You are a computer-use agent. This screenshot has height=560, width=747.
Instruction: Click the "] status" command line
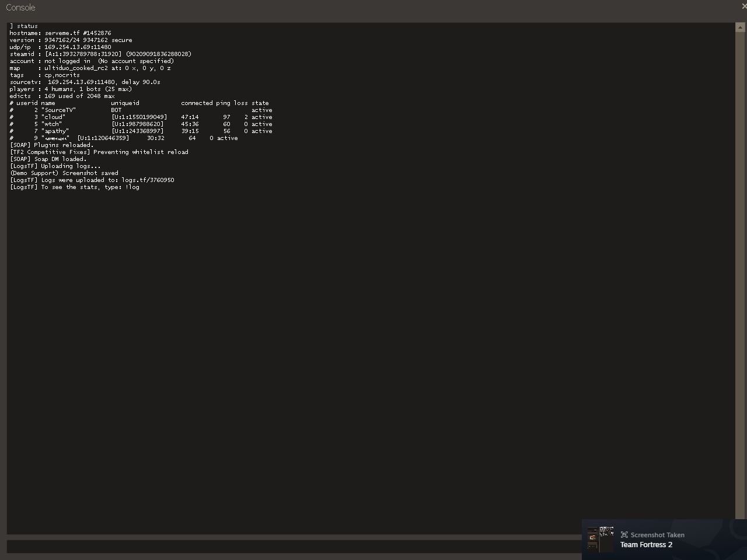click(x=24, y=26)
